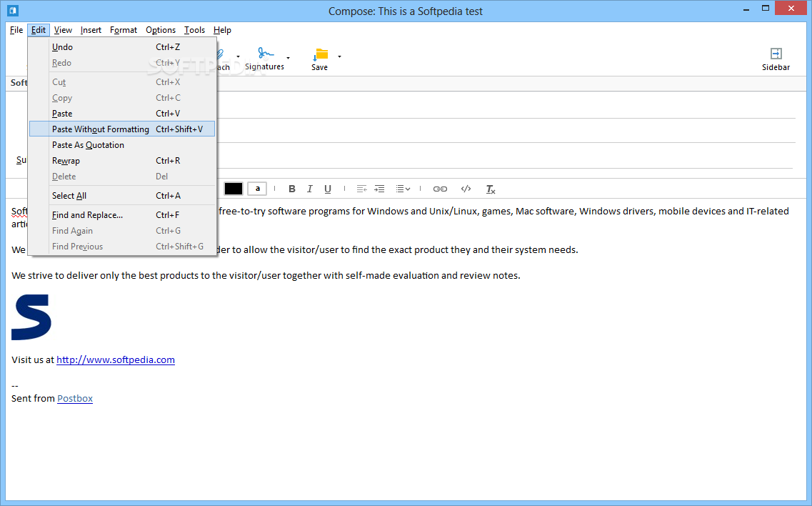
Task: Choose Delete in the Edit menu
Action: (122, 177)
